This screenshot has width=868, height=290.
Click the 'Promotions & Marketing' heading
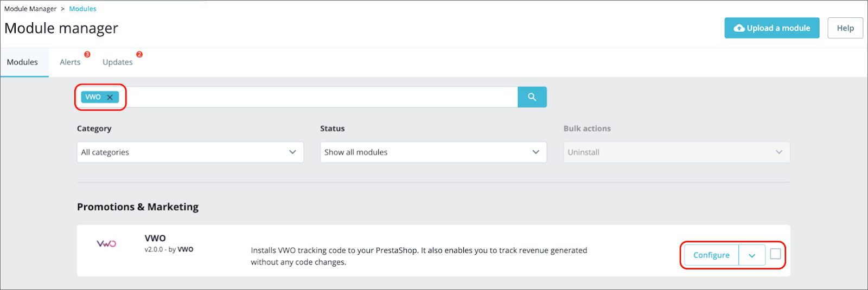click(138, 207)
